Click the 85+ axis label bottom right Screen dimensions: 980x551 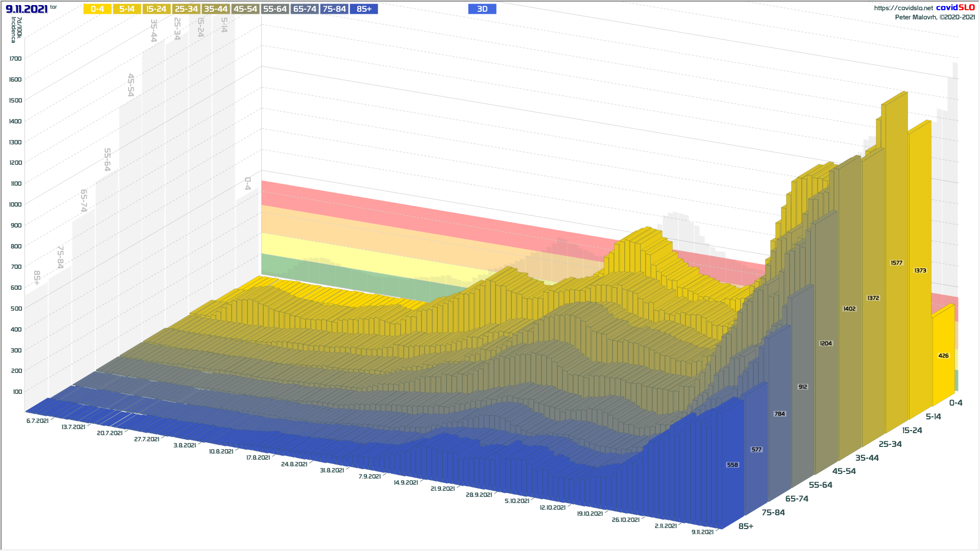click(x=746, y=527)
